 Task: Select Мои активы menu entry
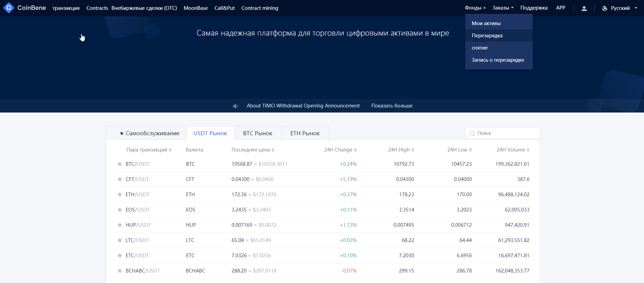click(x=499, y=23)
